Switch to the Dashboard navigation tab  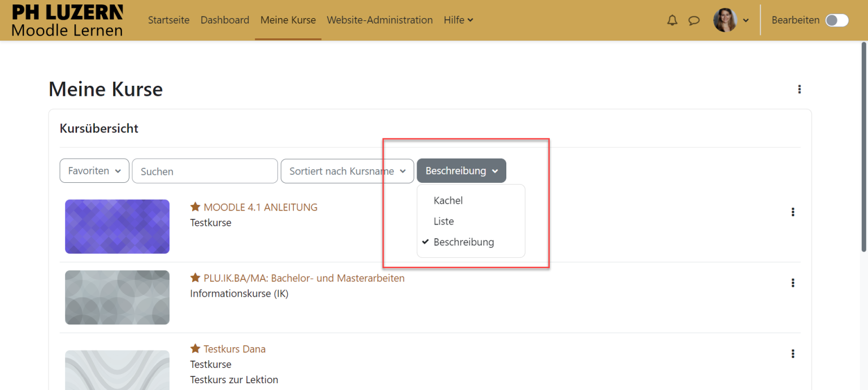click(224, 20)
